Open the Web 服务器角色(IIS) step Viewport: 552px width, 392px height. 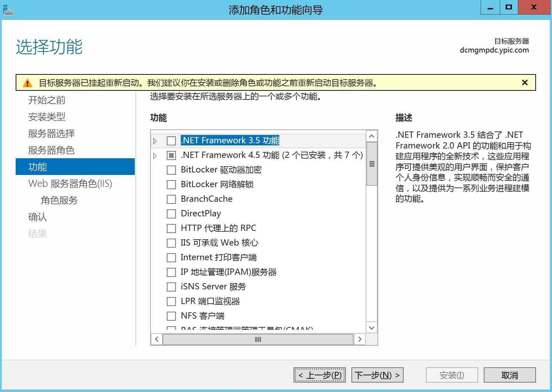[x=70, y=184]
